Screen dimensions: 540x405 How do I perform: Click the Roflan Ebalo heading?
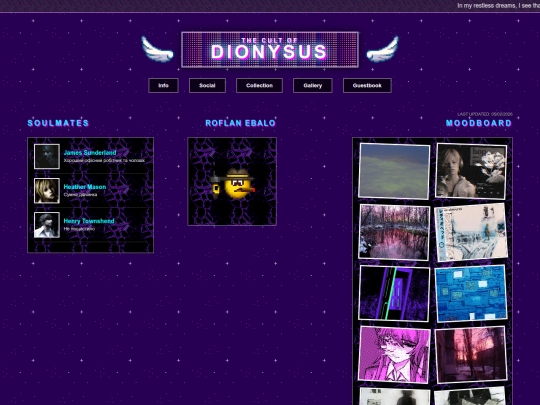[x=240, y=123]
